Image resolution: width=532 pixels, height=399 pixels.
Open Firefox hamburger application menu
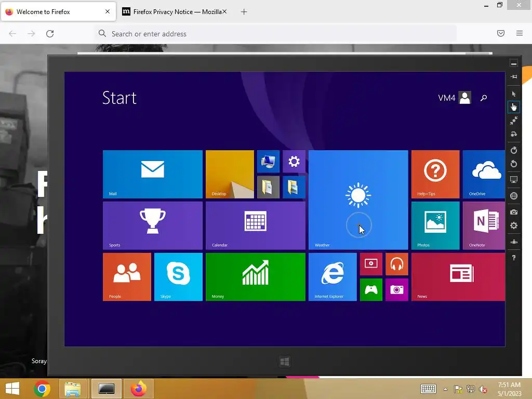point(520,33)
